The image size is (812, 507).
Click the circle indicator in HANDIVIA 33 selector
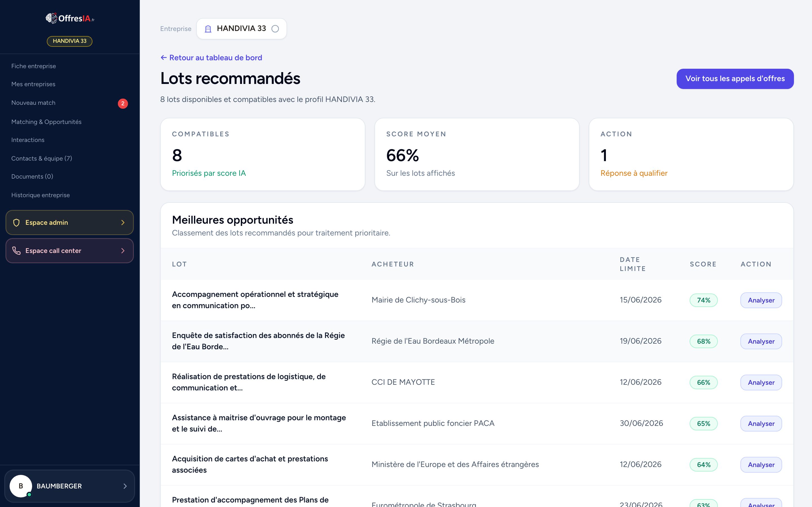[275, 29]
